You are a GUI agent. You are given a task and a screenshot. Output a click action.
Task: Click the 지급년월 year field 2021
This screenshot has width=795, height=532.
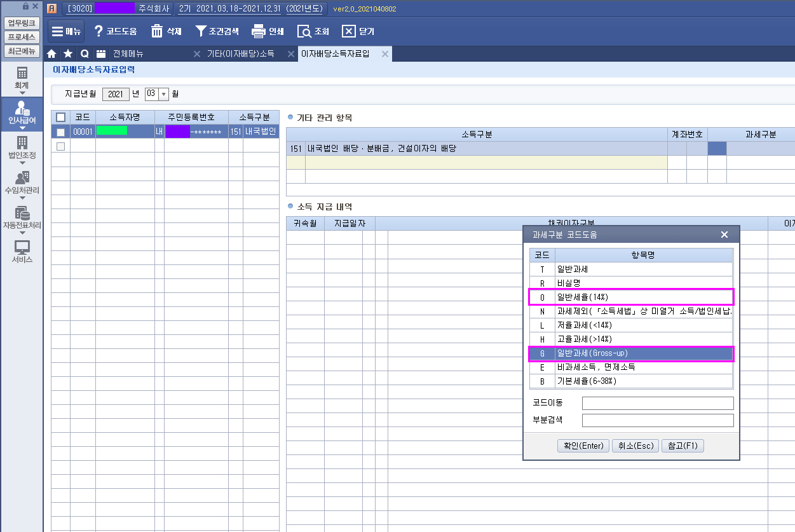(116, 94)
